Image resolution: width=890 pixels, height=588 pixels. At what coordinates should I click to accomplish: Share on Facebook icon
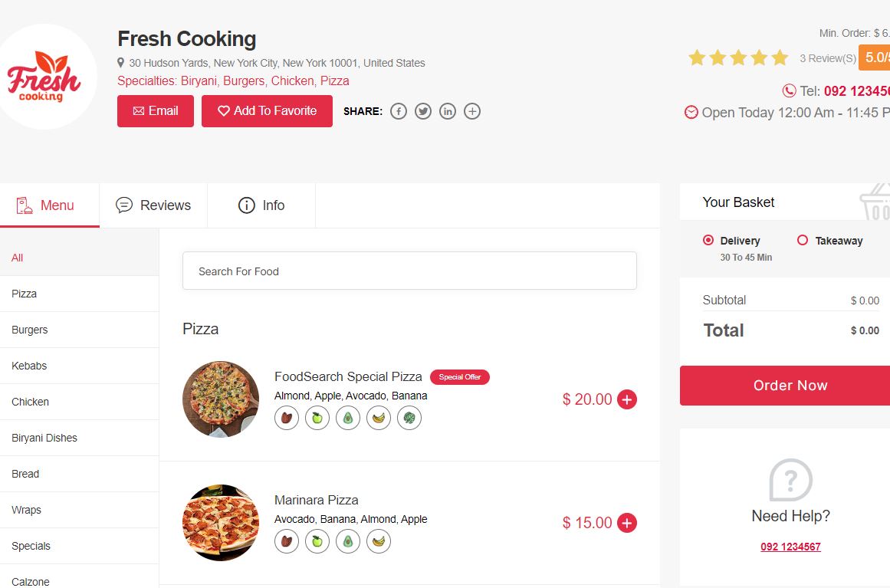click(399, 111)
